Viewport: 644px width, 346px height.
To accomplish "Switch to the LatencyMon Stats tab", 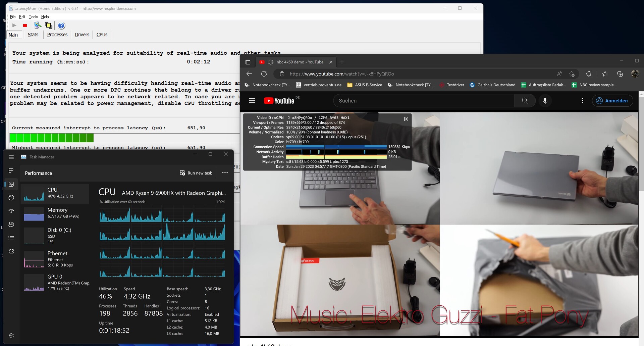I will 33,35.
